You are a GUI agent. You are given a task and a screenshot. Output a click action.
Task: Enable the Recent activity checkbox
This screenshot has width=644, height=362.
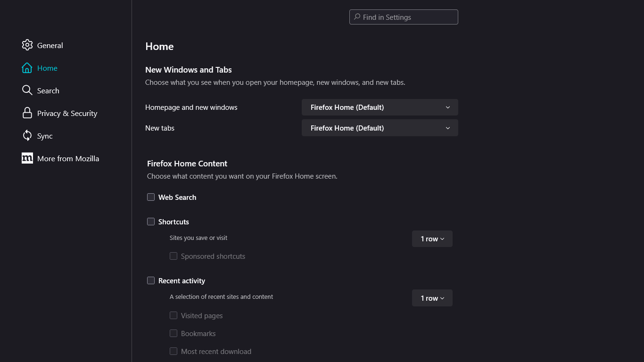tap(151, 280)
